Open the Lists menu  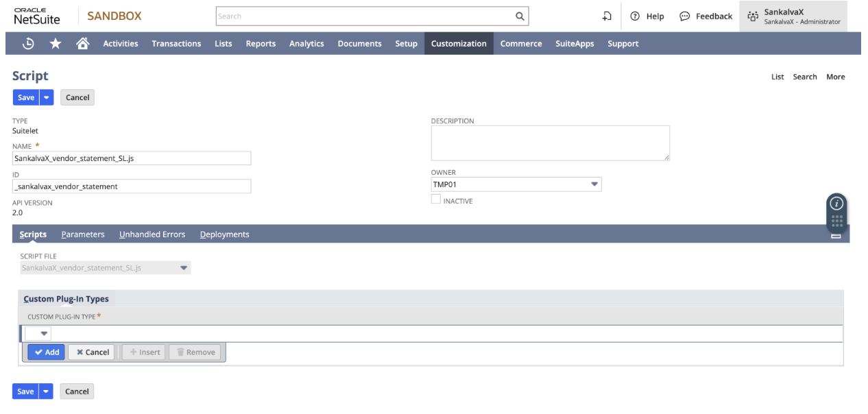pyautogui.click(x=224, y=44)
